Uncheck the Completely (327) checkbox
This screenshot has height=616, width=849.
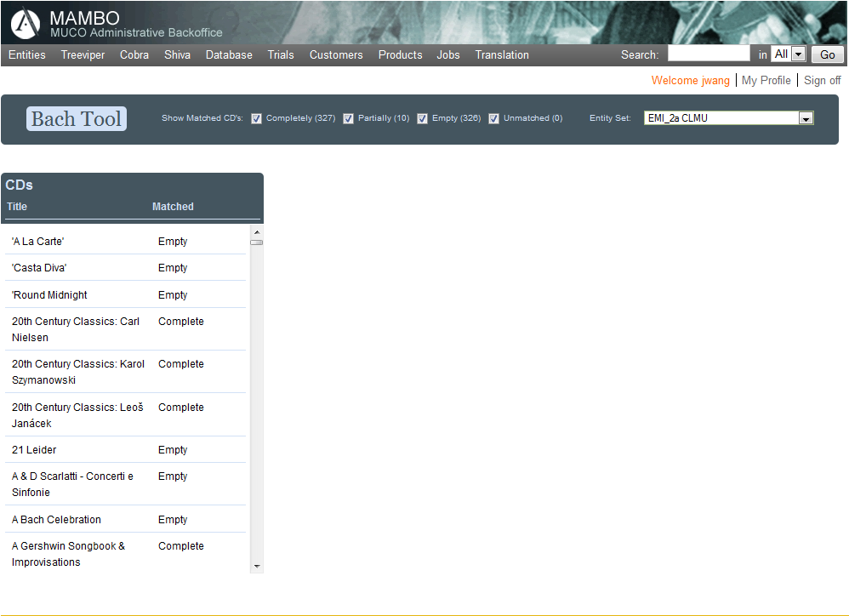point(257,119)
